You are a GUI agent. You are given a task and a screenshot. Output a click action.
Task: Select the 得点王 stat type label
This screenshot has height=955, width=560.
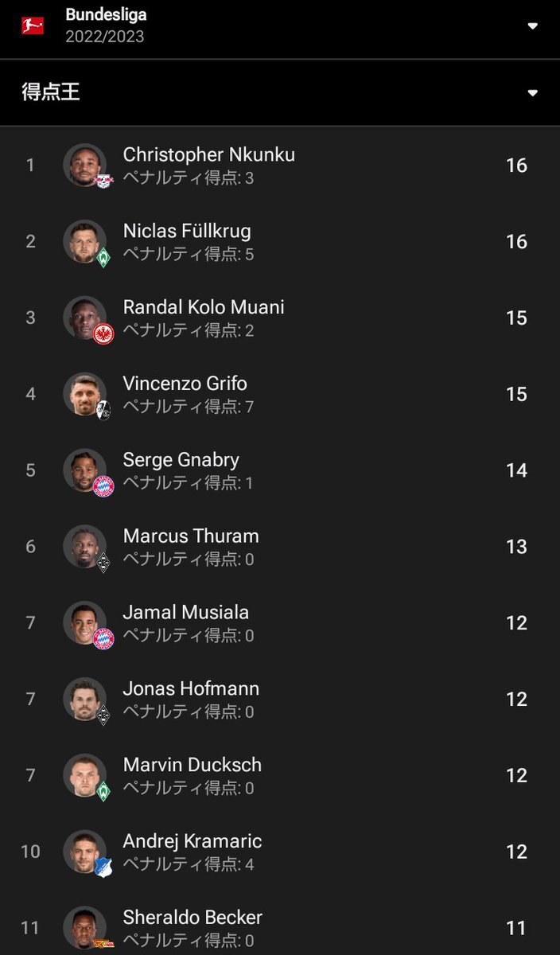(51, 92)
